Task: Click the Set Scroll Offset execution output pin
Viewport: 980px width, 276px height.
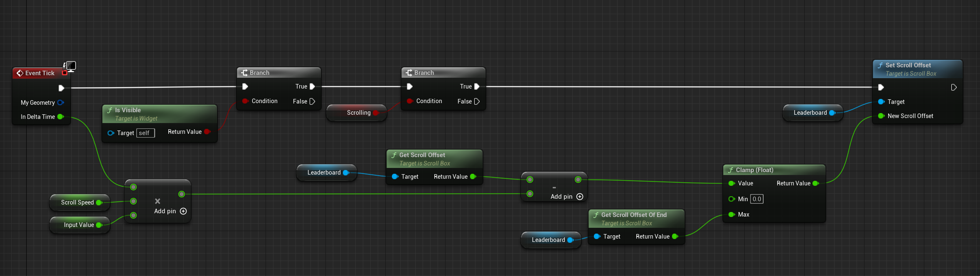Action: click(x=954, y=87)
